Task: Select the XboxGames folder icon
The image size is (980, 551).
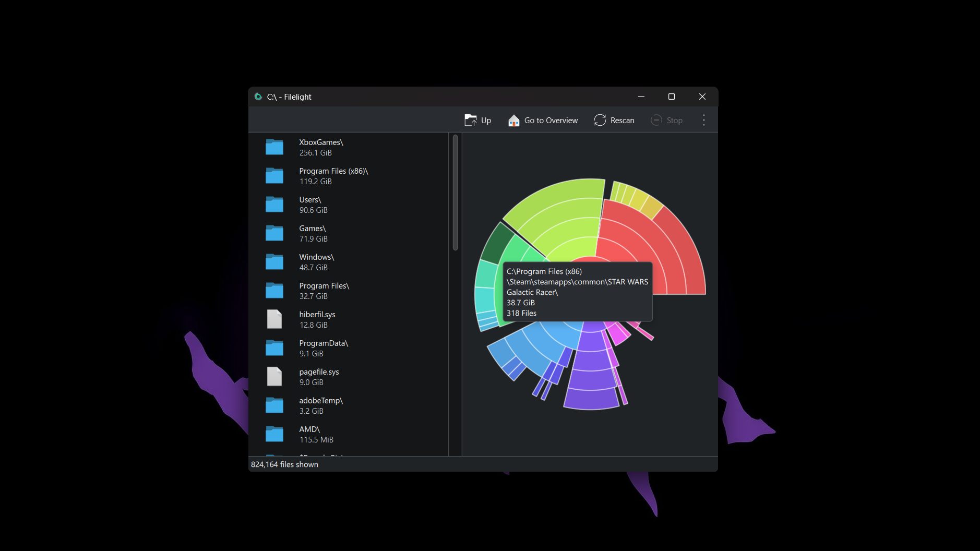Action: pos(274,147)
